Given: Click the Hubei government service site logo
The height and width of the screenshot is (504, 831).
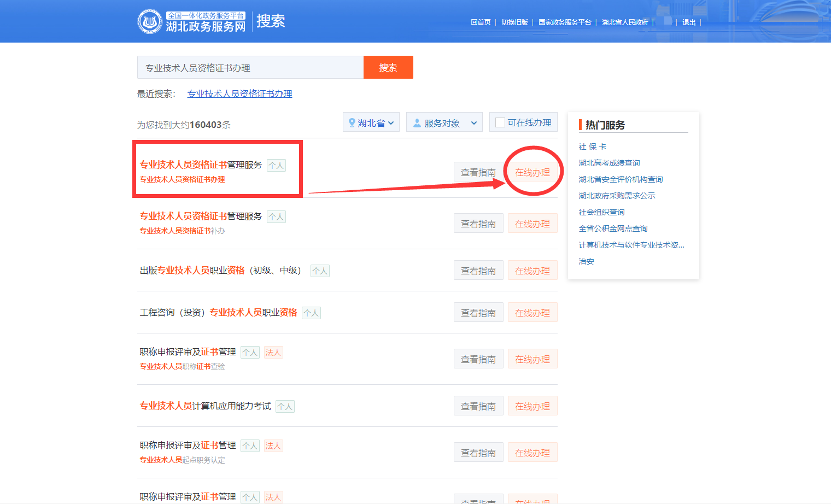Looking at the screenshot, I should (150, 22).
